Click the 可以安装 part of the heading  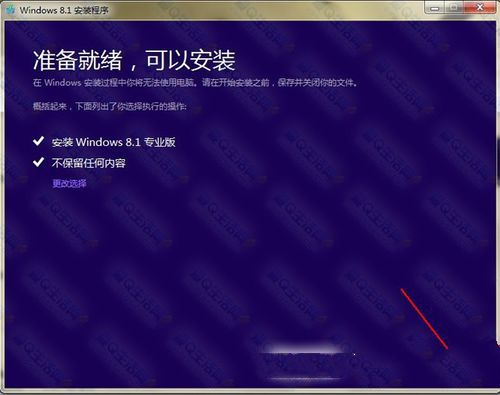tap(190, 61)
